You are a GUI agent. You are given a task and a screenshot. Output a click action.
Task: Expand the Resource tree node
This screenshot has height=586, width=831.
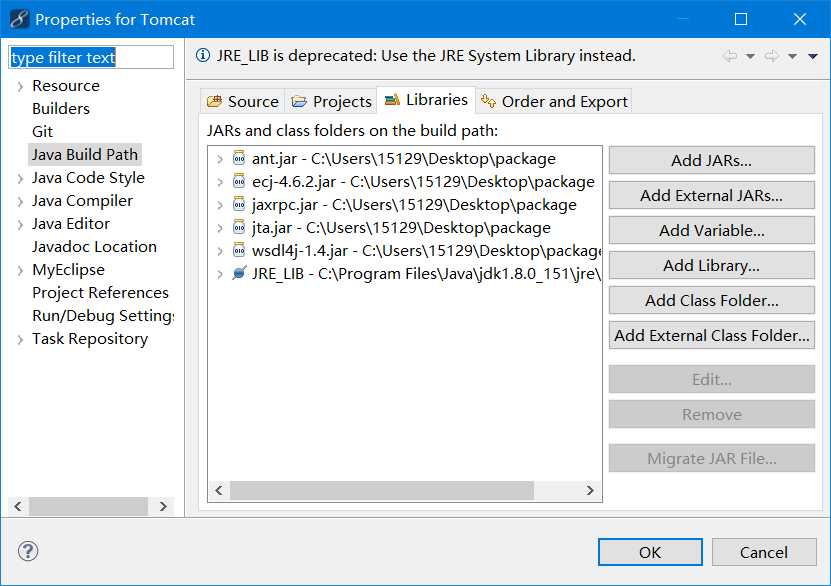coord(20,86)
